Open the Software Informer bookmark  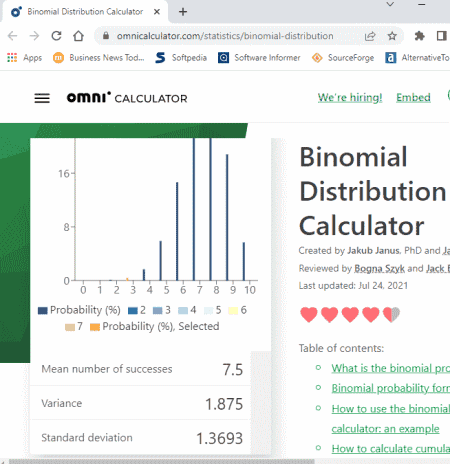(x=259, y=58)
